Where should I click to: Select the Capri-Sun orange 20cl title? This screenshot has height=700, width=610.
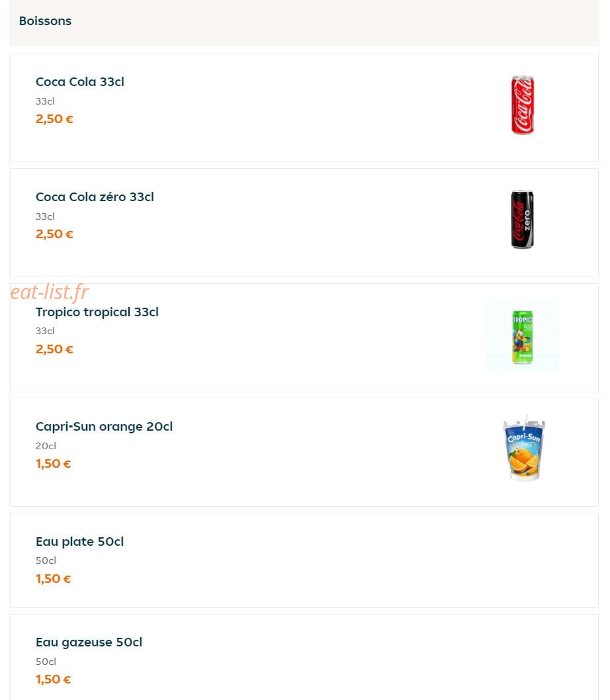[104, 427]
